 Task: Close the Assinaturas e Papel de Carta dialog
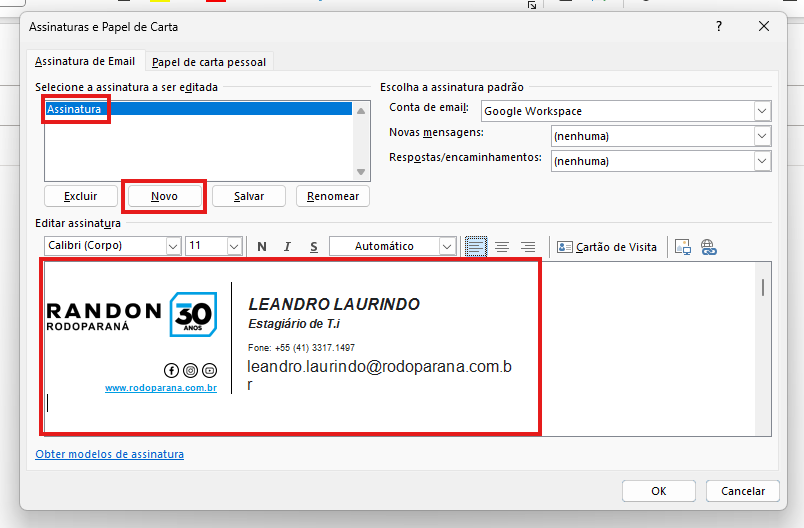coord(764,26)
